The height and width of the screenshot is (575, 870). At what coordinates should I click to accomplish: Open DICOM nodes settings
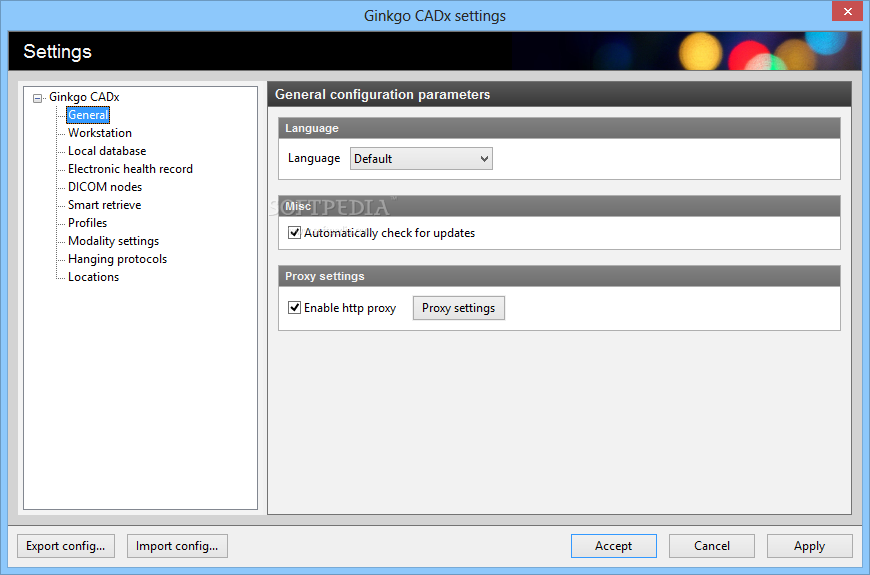click(x=105, y=187)
